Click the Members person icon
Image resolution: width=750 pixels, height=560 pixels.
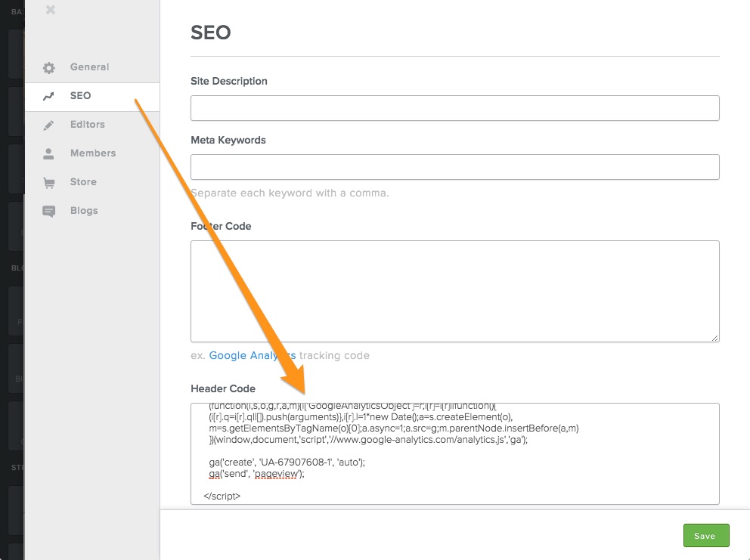coord(48,153)
